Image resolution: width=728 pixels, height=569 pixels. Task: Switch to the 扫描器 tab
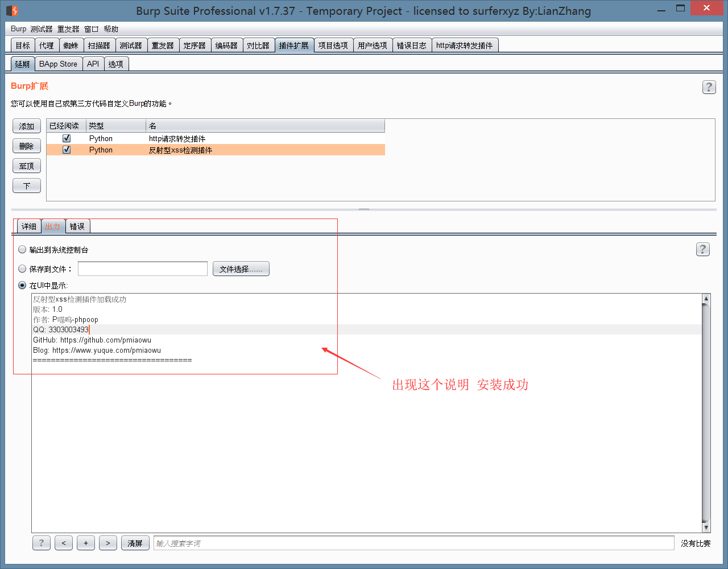[100, 46]
